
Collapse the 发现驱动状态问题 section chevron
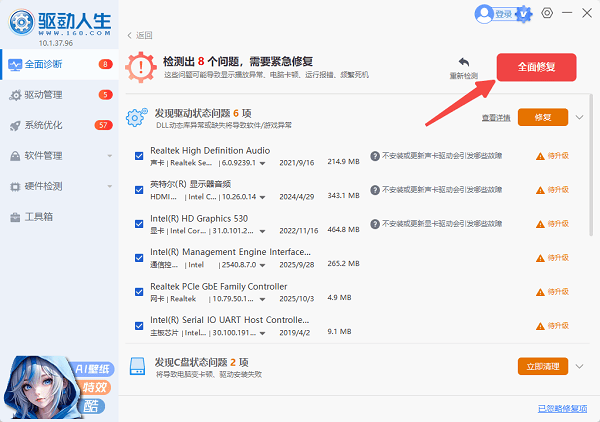(580, 117)
